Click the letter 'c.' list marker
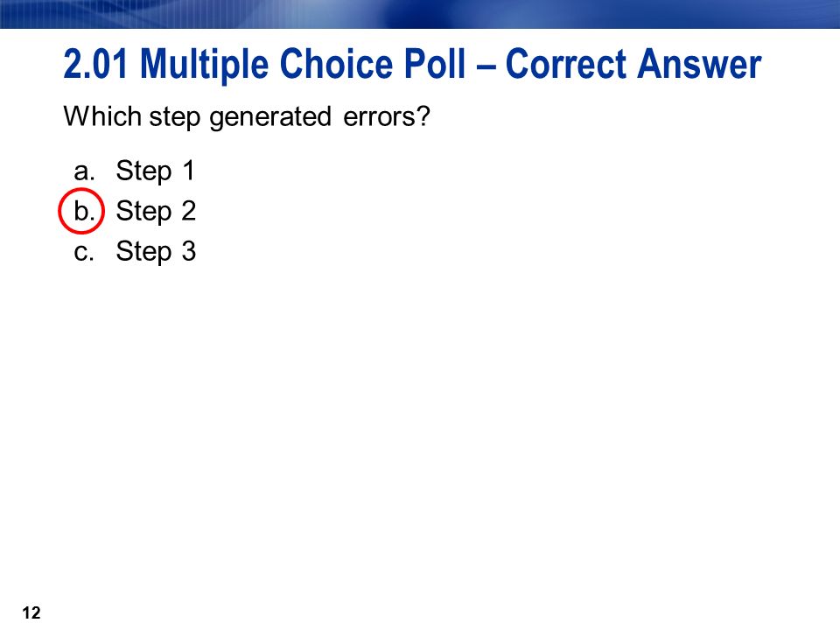The image size is (840, 630). coord(84,252)
